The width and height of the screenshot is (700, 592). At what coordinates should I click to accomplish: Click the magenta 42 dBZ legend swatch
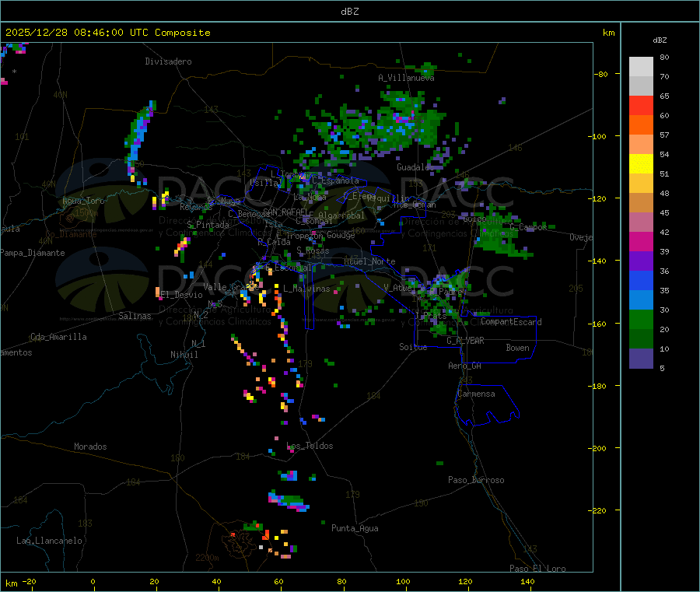pos(641,241)
